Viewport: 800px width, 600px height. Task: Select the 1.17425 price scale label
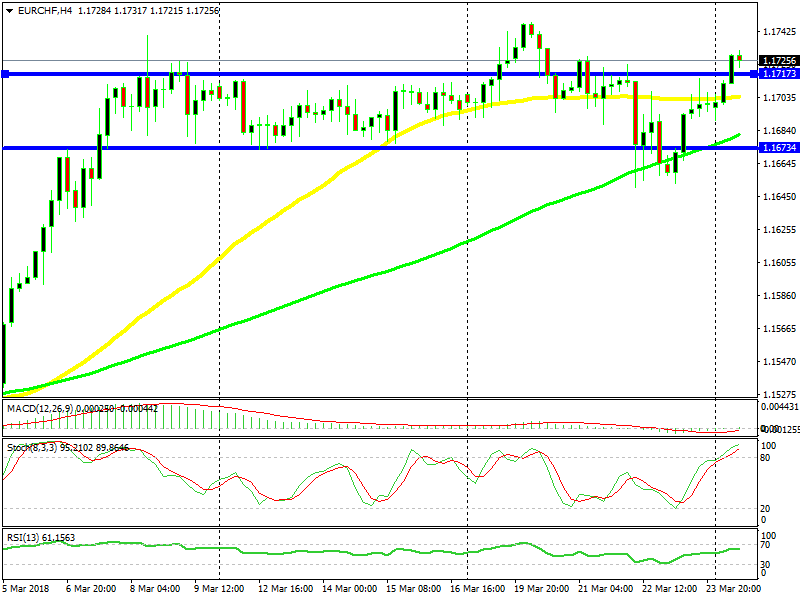pyautogui.click(x=779, y=32)
